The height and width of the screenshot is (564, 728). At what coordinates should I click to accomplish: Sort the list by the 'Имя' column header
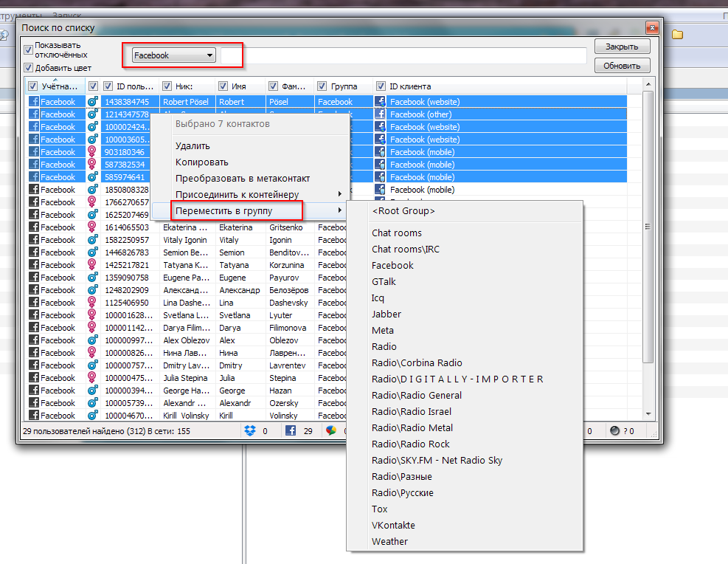[239, 86]
